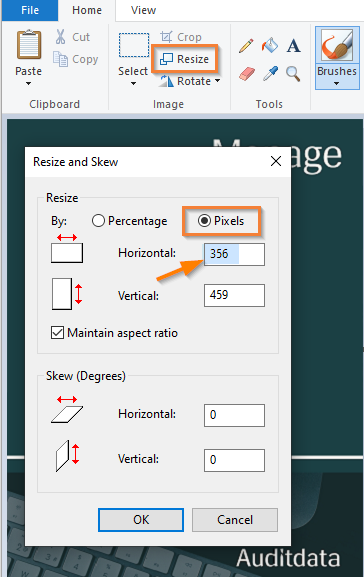Viewport: 364px width, 577px height.
Task: Click the resize Vertical pixels field
Action: (234, 295)
